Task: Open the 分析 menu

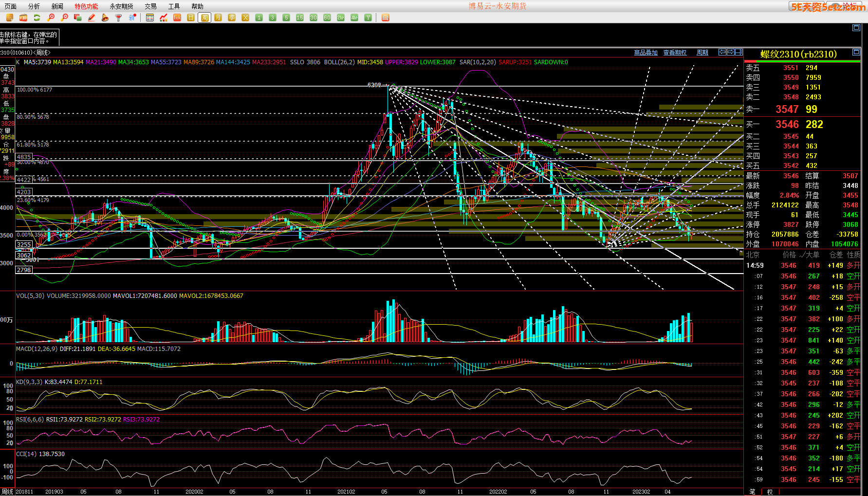Action: [x=34, y=6]
